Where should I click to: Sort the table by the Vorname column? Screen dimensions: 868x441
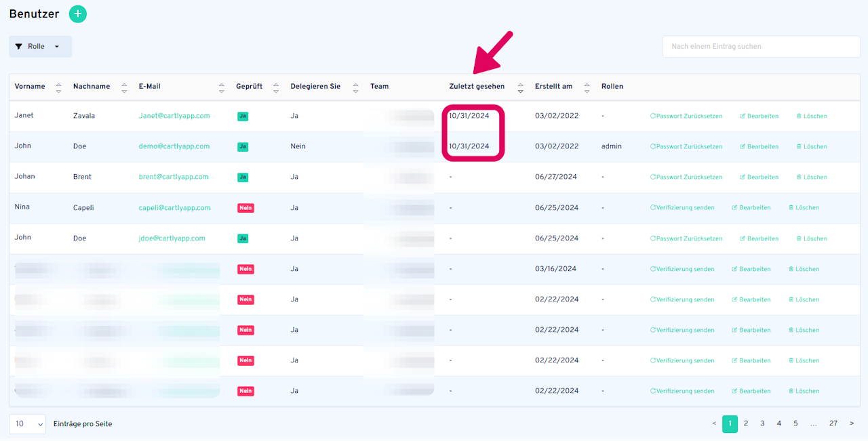[x=58, y=87]
